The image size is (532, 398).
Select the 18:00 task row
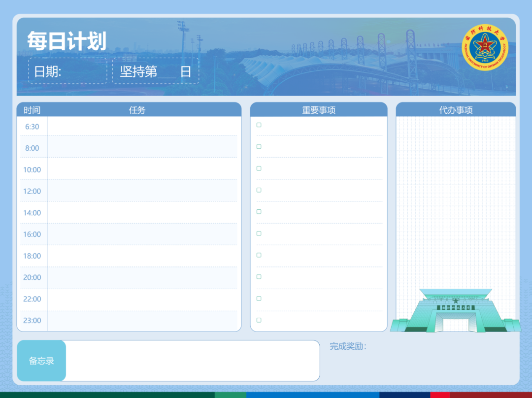142,256
